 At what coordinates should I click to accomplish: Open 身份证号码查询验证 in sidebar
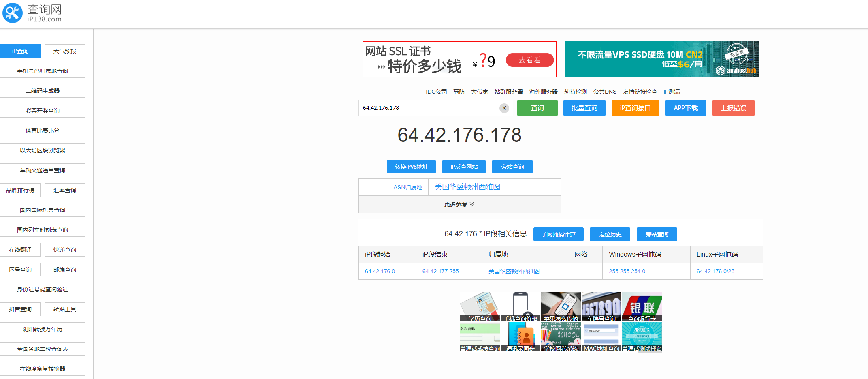tap(43, 289)
